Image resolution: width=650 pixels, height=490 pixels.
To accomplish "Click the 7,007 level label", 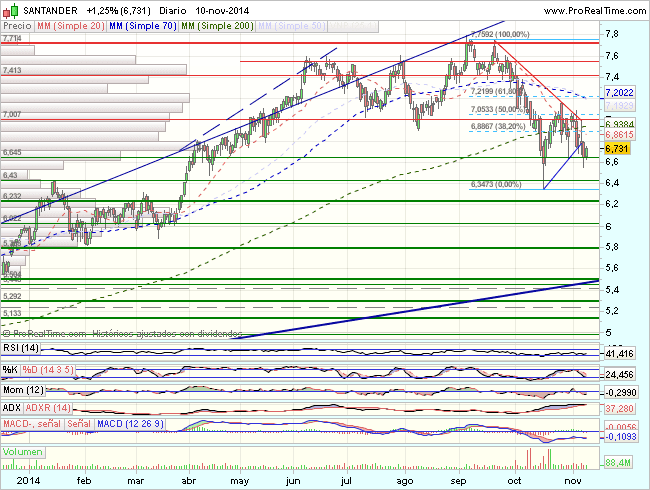I will 12,114.
